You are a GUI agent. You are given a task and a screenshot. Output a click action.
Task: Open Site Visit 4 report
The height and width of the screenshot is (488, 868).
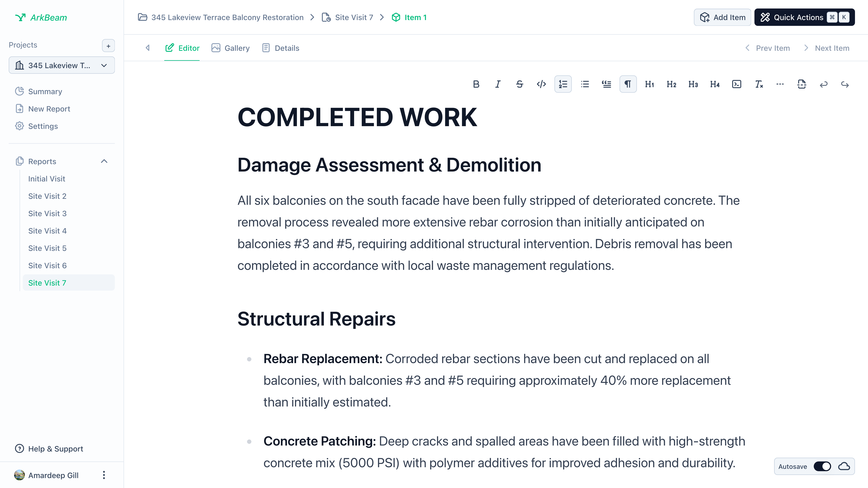click(x=48, y=231)
